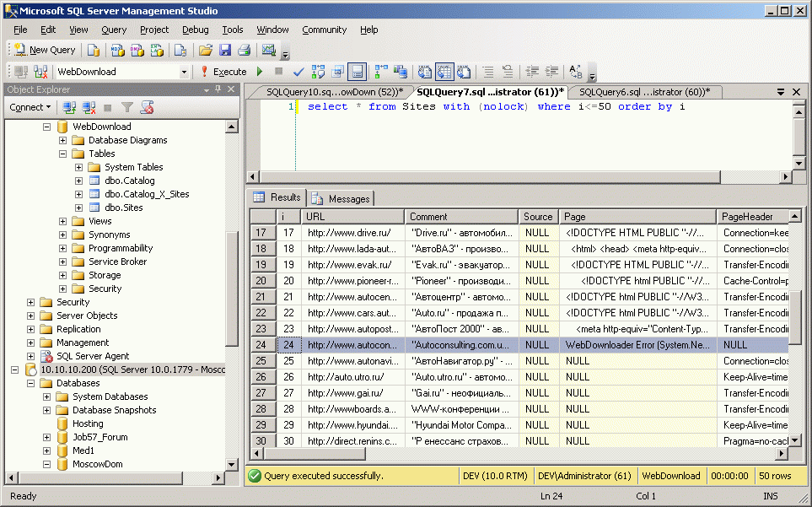This screenshot has width=812, height=507.
Task: Toggle IntelliSense enabled button
Action: [358, 72]
